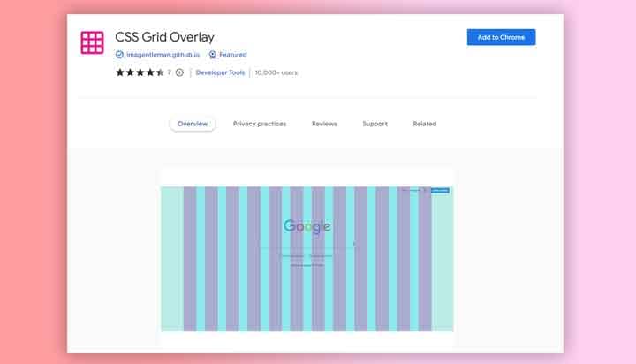The image size is (636, 364).
Task: Click the pink CSS Grid Overlay extension icon
Action: tap(92, 42)
